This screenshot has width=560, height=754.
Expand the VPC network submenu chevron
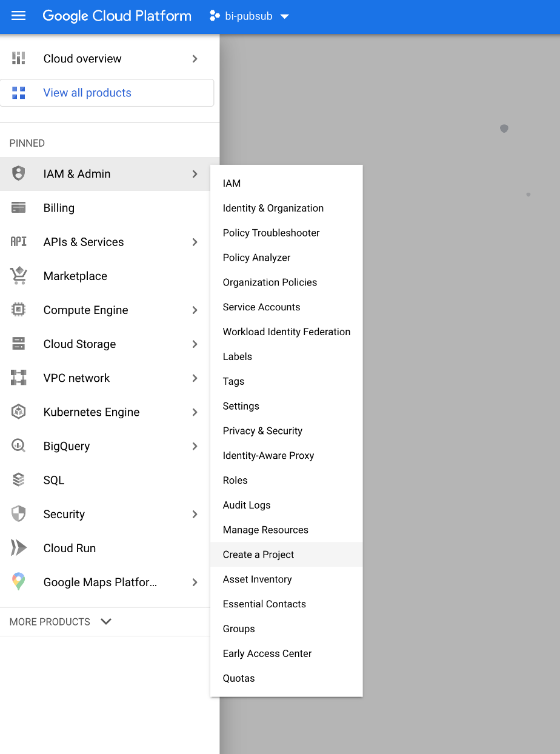point(195,378)
